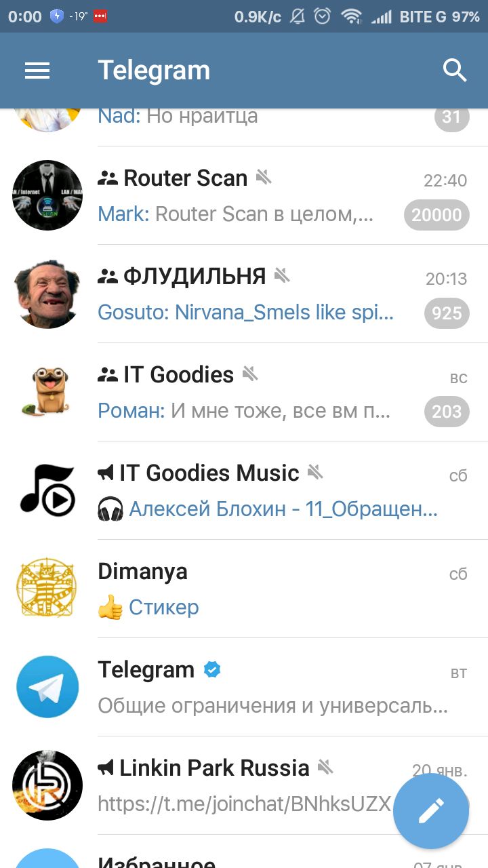This screenshot has height=868, width=488.
Task: Click the muted bell icon next to Router Scan
Action: tap(264, 178)
